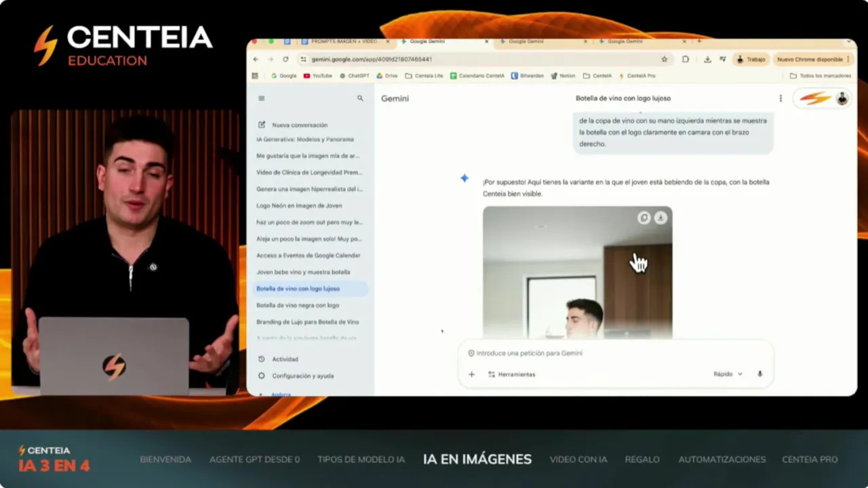Click the gemini.google.com address bar
868x488 pixels.
(x=485, y=60)
